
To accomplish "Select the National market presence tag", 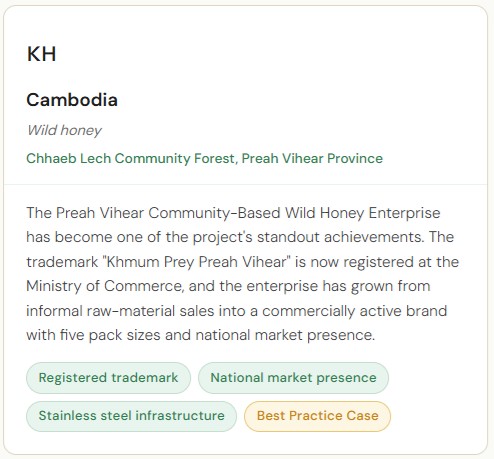I will [293, 378].
